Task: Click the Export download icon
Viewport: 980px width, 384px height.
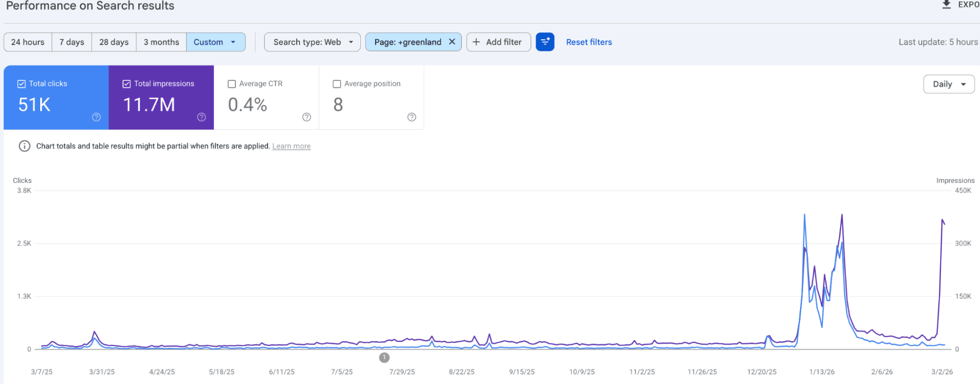Action: pyautogui.click(x=946, y=5)
